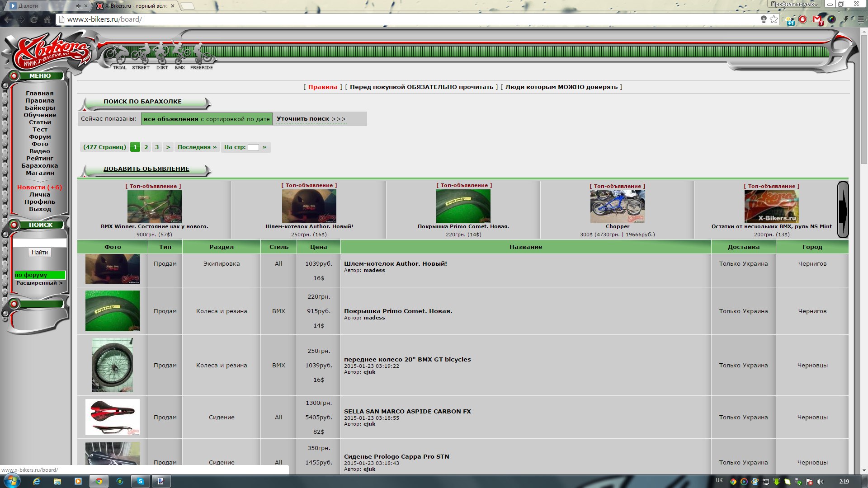Image resolution: width=868 pixels, height=488 pixels.
Task: Click the Город column header
Action: pyautogui.click(x=812, y=247)
